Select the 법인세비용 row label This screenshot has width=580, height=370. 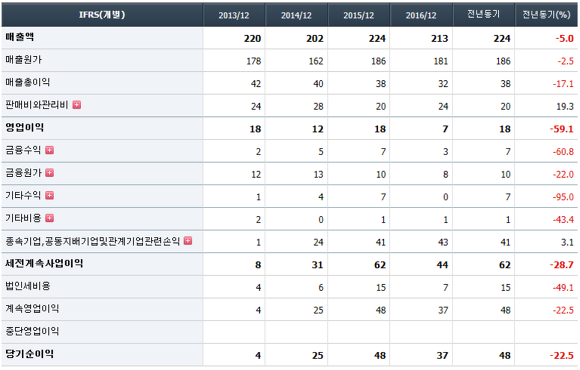point(28,286)
